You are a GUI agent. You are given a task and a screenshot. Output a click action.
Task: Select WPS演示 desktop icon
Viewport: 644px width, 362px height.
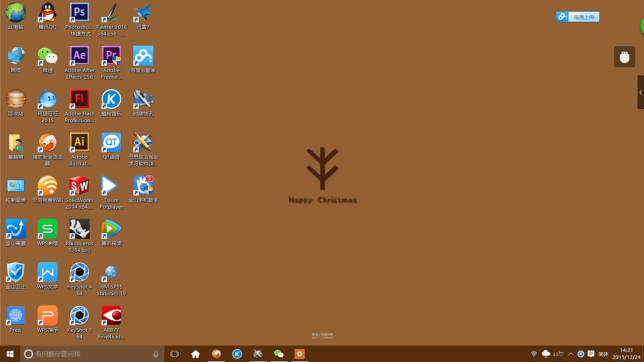coord(47,319)
